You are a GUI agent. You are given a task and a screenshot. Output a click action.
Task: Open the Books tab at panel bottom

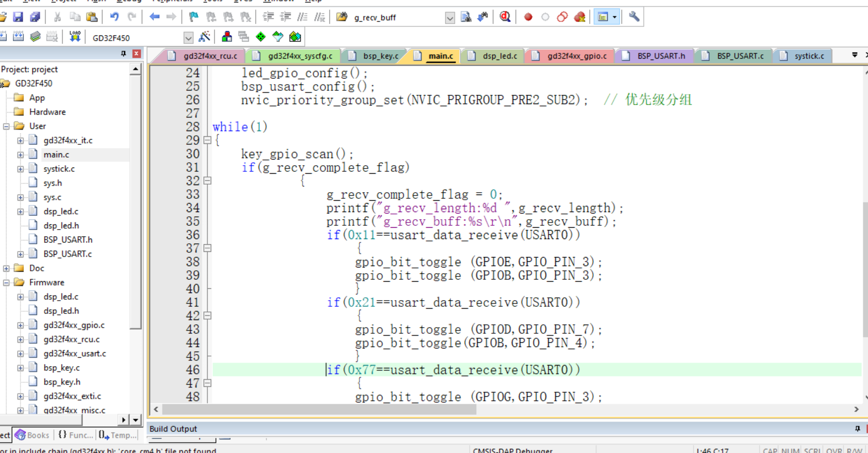pos(33,435)
